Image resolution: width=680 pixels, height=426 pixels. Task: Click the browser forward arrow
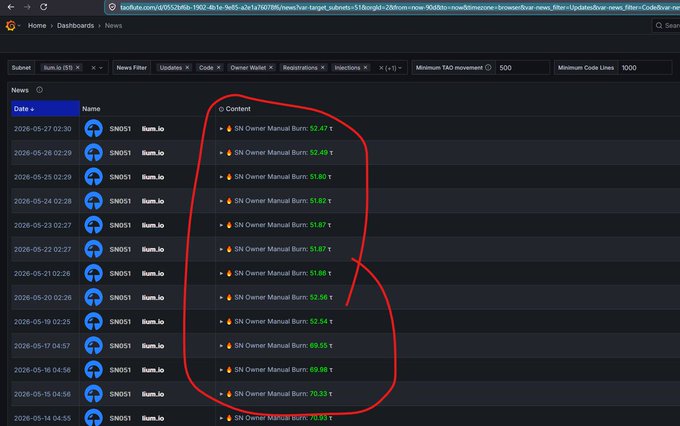27,7
